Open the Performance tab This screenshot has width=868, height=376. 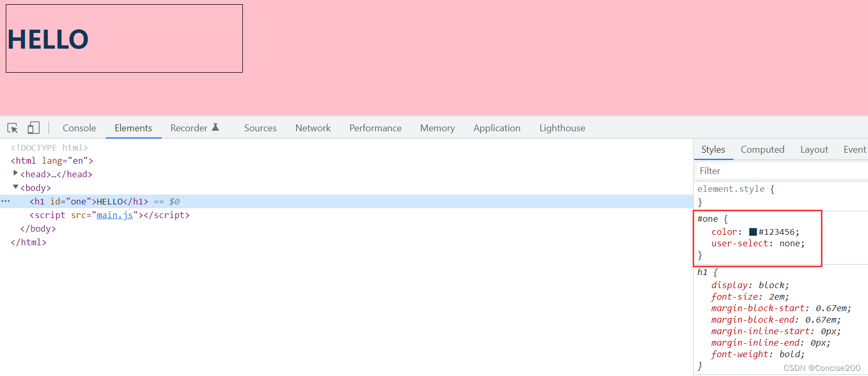coord(375,128)
